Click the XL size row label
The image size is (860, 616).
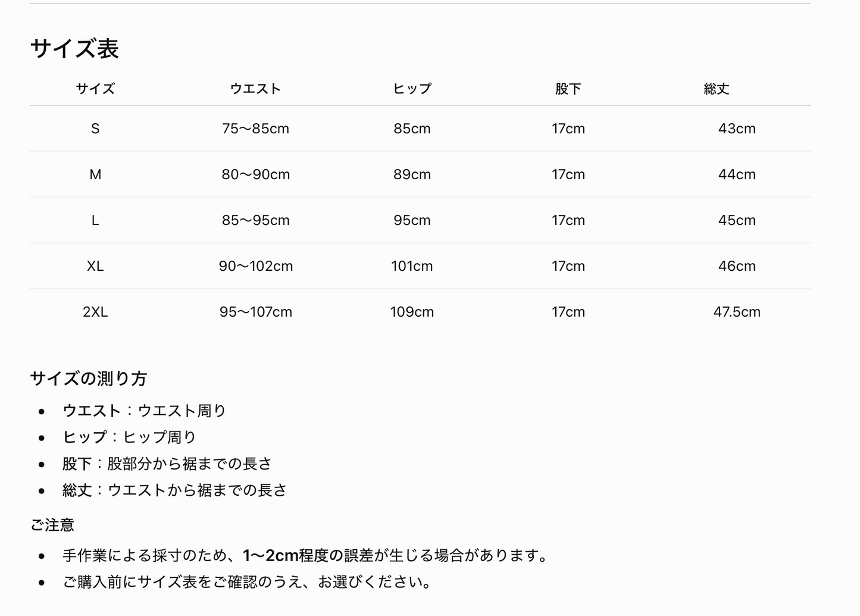[95, 266]
